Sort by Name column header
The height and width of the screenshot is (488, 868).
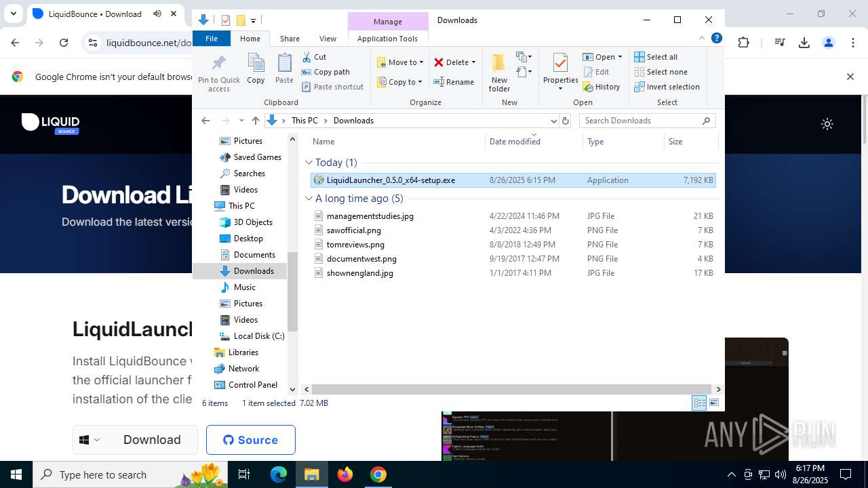397,142
